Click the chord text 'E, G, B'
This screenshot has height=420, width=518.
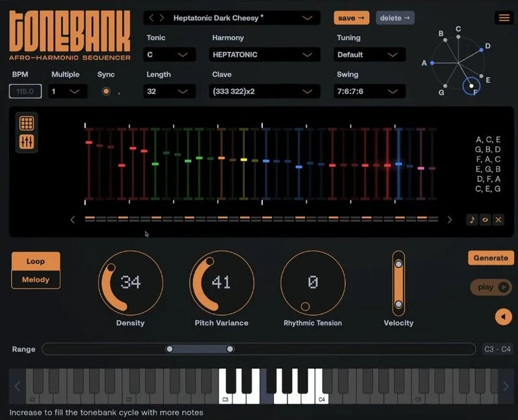click(x=488, y=169)
